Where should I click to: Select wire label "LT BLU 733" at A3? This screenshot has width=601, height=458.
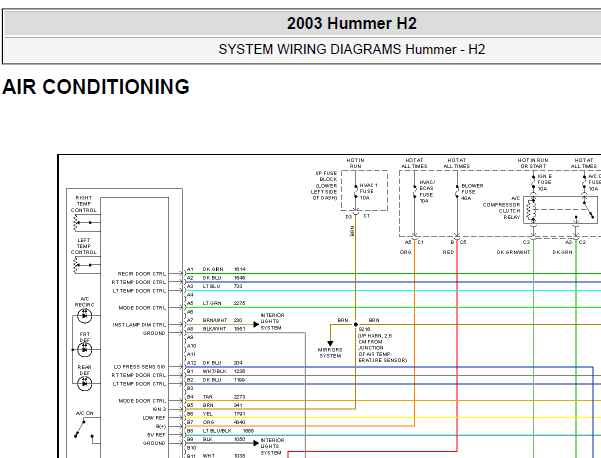pyautogui.click(x=223, y=286)
